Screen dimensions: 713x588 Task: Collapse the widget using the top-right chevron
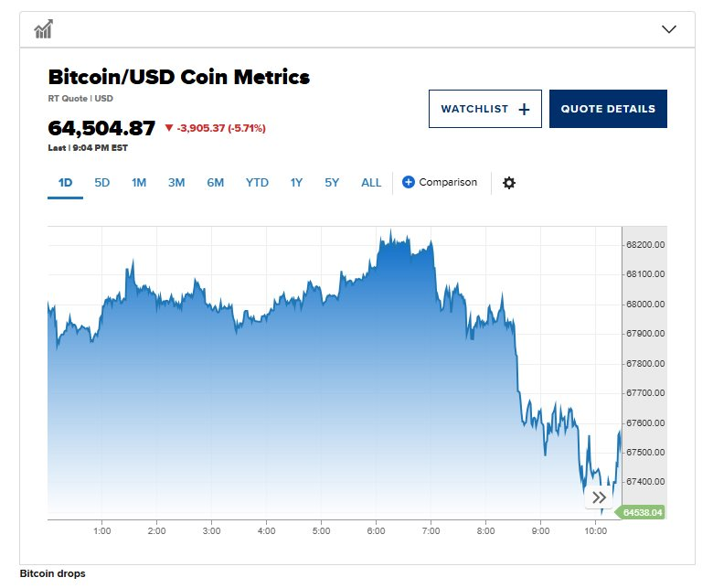pos(669,29)
